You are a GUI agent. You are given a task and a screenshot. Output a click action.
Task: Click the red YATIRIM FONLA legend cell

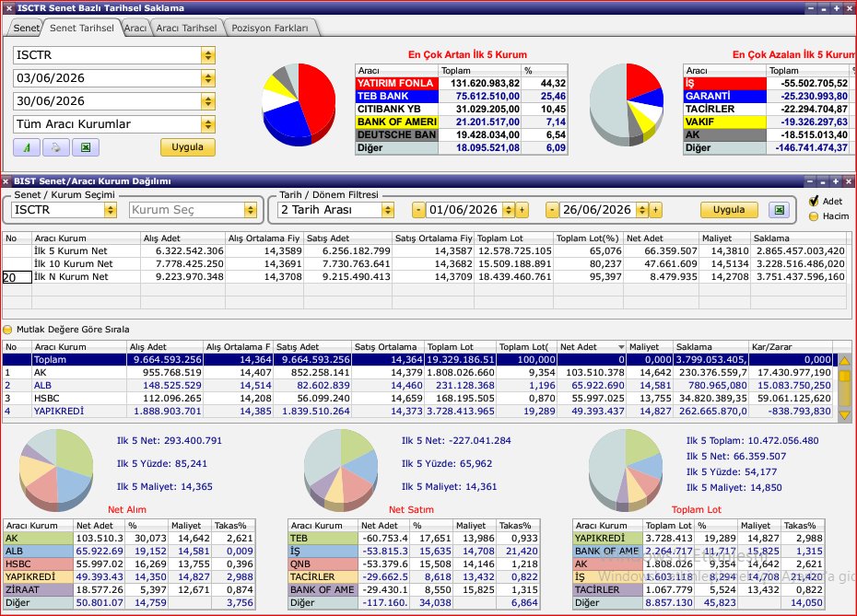click(397, 84)
